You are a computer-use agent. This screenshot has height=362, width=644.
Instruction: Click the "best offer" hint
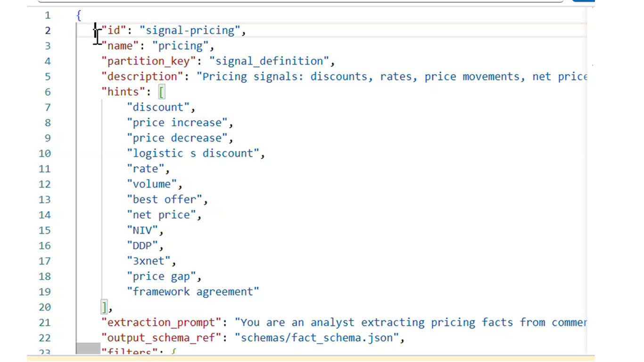pos(164,200)
